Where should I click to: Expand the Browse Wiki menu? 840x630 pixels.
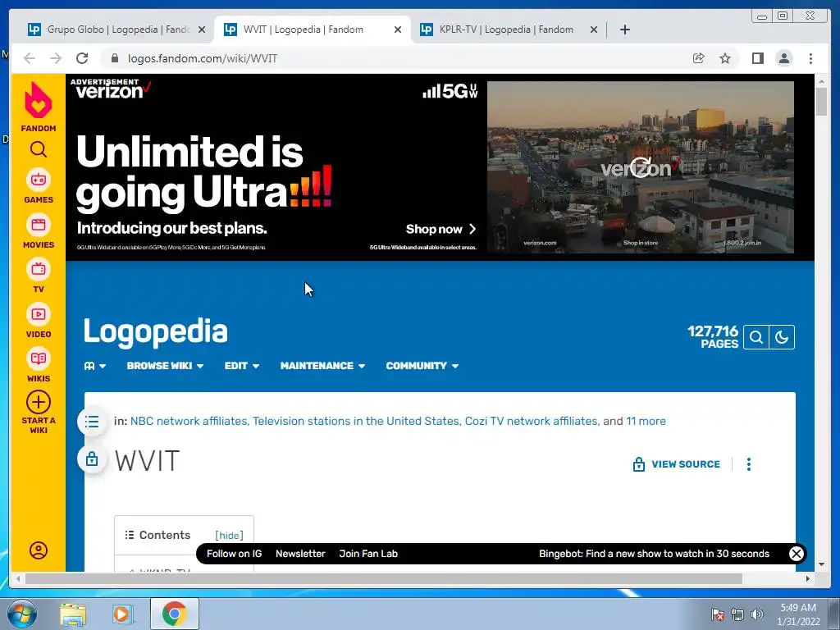tap(165, 366)
